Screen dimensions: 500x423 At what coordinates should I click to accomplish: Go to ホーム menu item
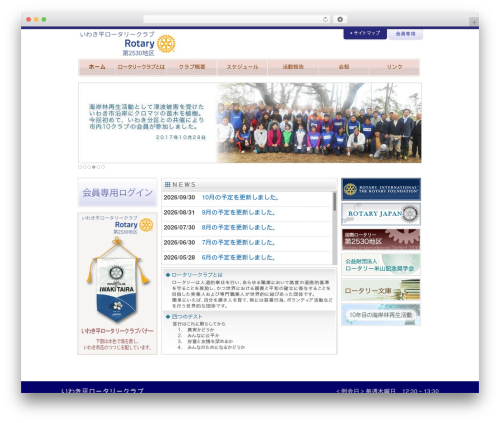[x=97, y=67]
